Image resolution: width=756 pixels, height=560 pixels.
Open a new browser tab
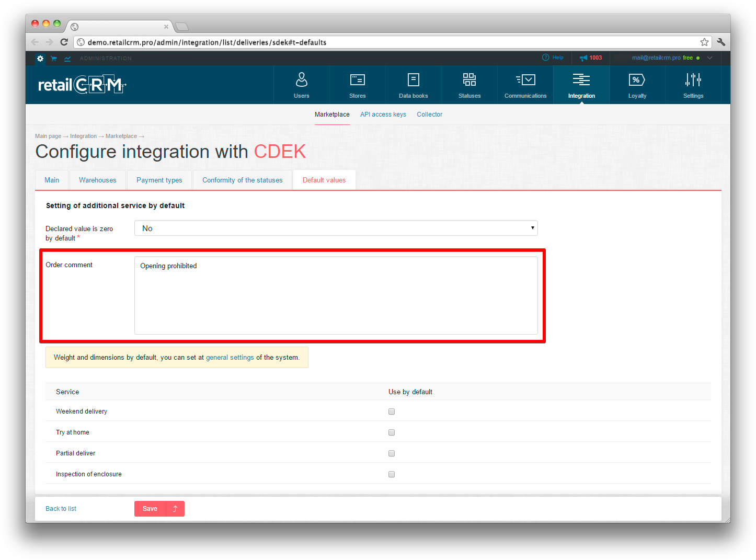(181, 27)
